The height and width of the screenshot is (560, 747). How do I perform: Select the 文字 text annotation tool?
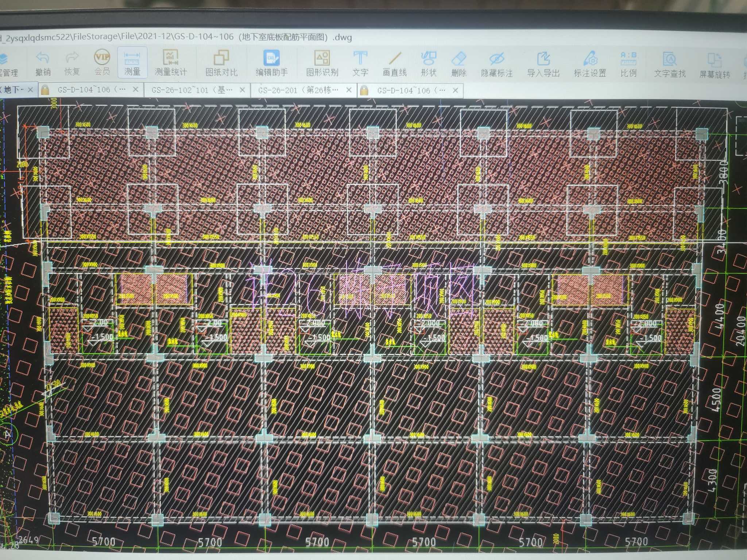coord(360,63)
